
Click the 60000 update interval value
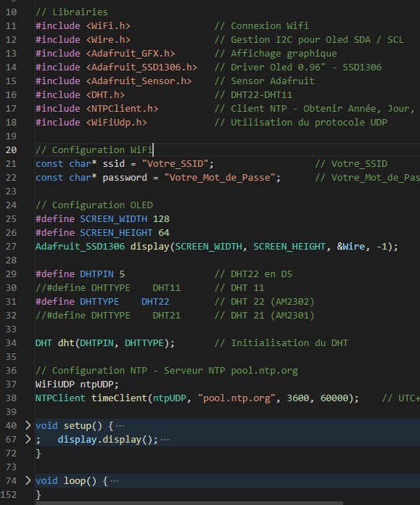[334, 398]
